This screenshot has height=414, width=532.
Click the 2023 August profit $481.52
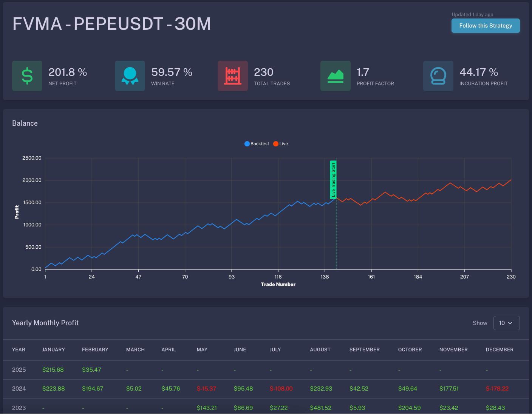(320, 408)
